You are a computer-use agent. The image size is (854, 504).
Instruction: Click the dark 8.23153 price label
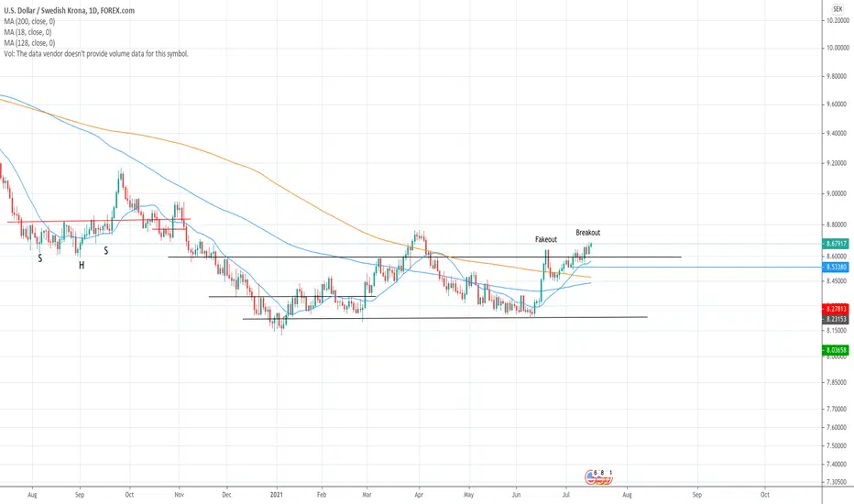pos(835,319)
